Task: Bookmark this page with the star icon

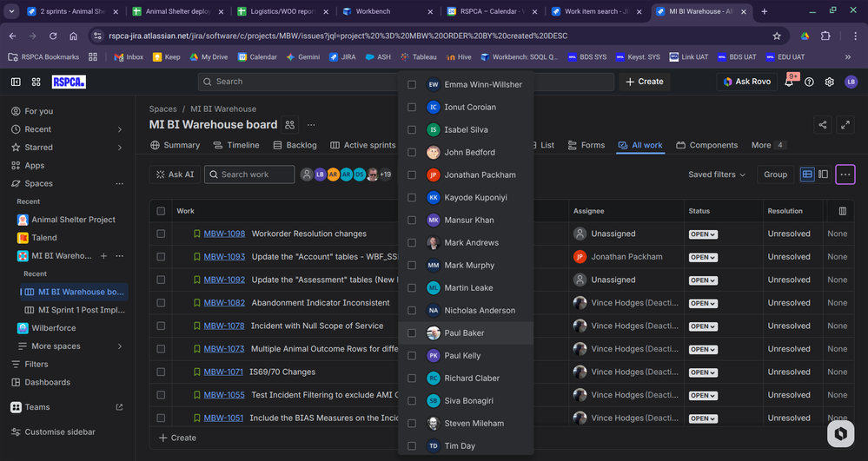Action: 777,36
